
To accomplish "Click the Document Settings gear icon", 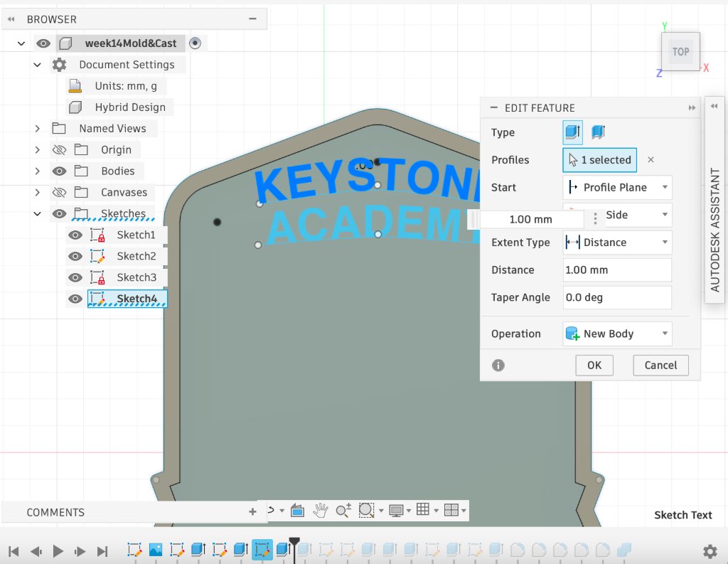I will tap(60, 65).
